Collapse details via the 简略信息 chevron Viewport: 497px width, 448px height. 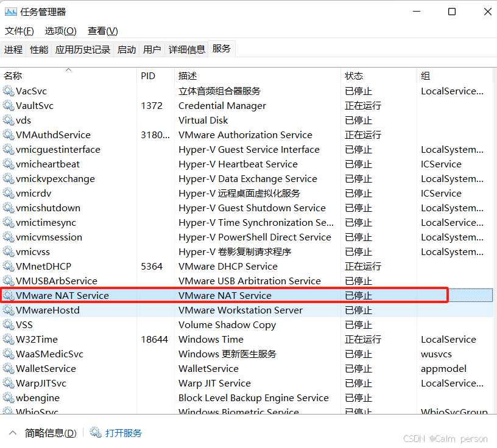(x=13, y=433)
